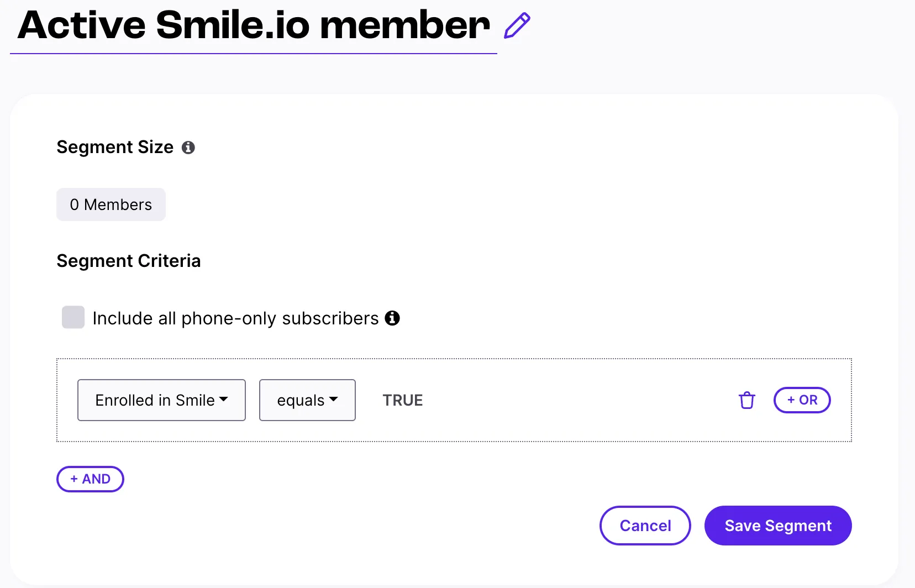Click the info icon beside Segment Size

pos(188,147)
